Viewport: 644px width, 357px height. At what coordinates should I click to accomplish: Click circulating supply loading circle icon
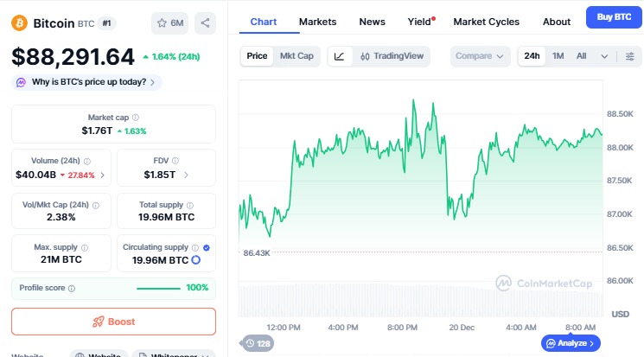click(196, 260)
